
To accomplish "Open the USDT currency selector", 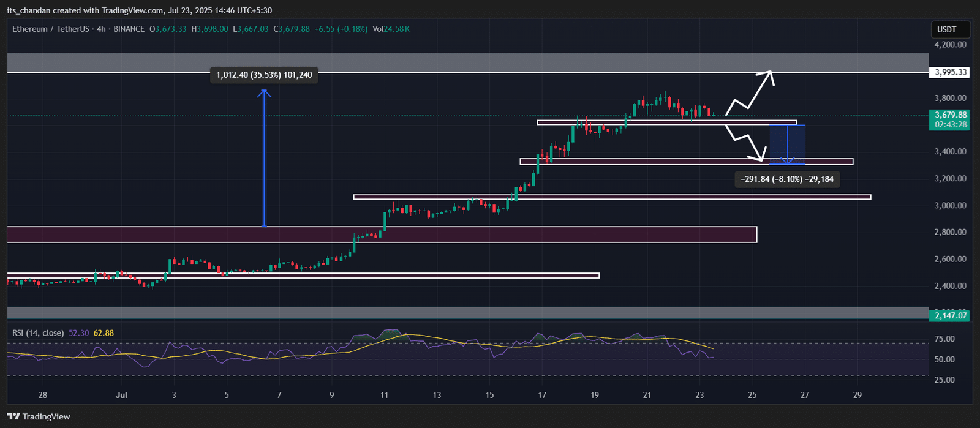I will pyautogui.click(x=946, y=29).
